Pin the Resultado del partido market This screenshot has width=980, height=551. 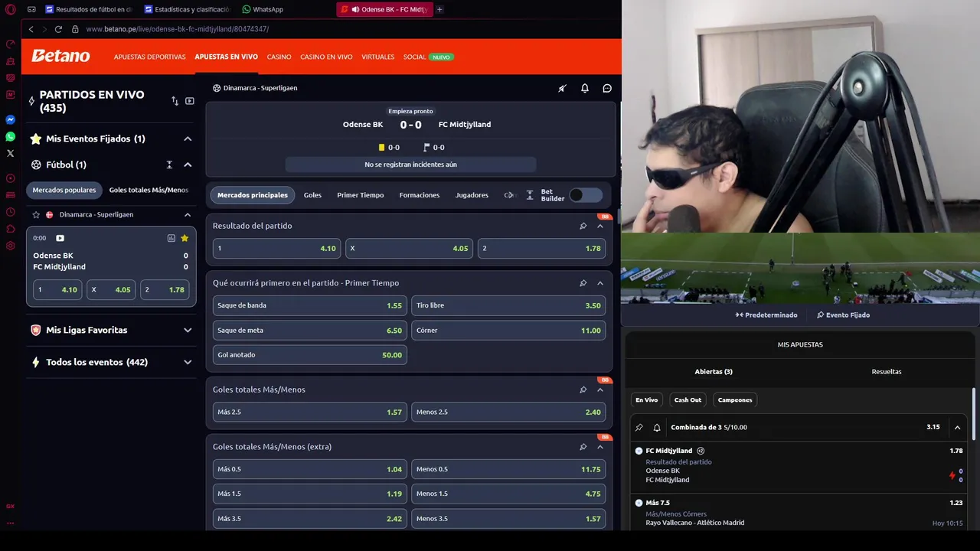(583, 226)
